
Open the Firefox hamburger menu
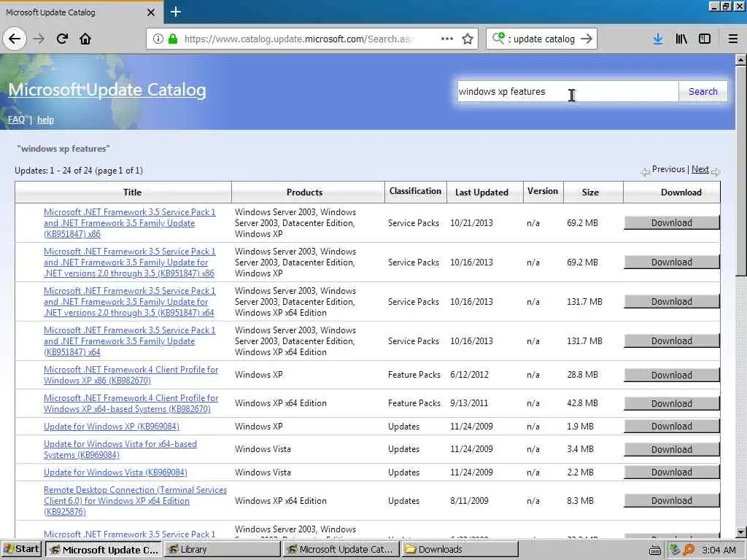(733, 39)
